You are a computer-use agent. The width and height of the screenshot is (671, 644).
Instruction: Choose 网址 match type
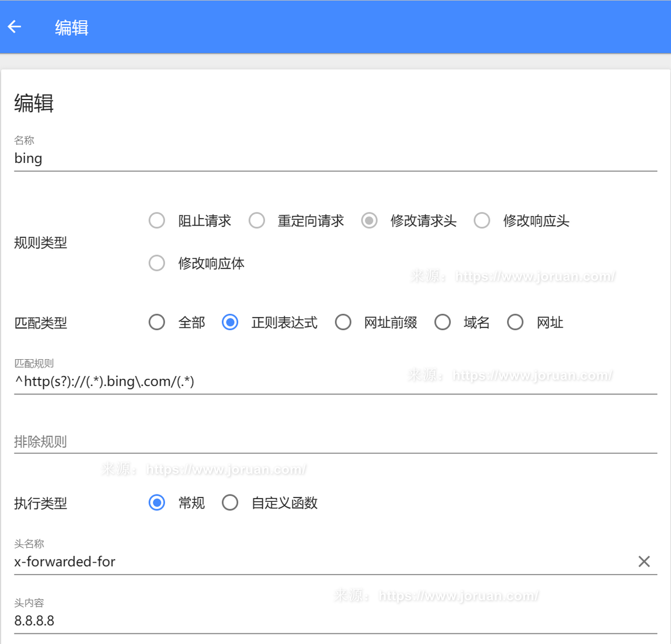coord(515,322)
